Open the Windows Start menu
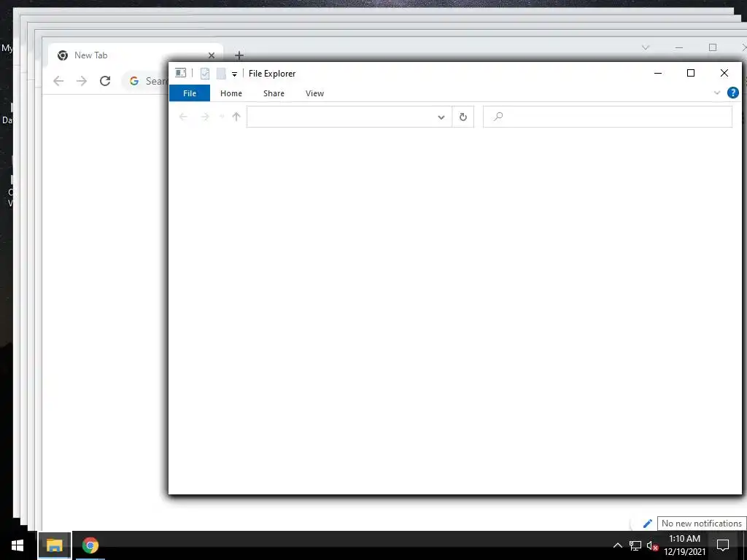The width and height of the screenshot is (747, 560). [18, 545]
